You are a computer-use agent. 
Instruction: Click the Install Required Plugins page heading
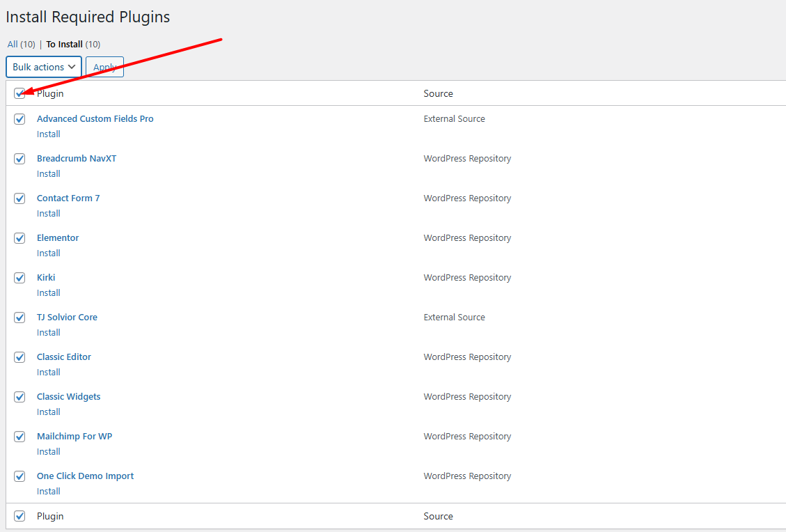(x=88, y=17)
